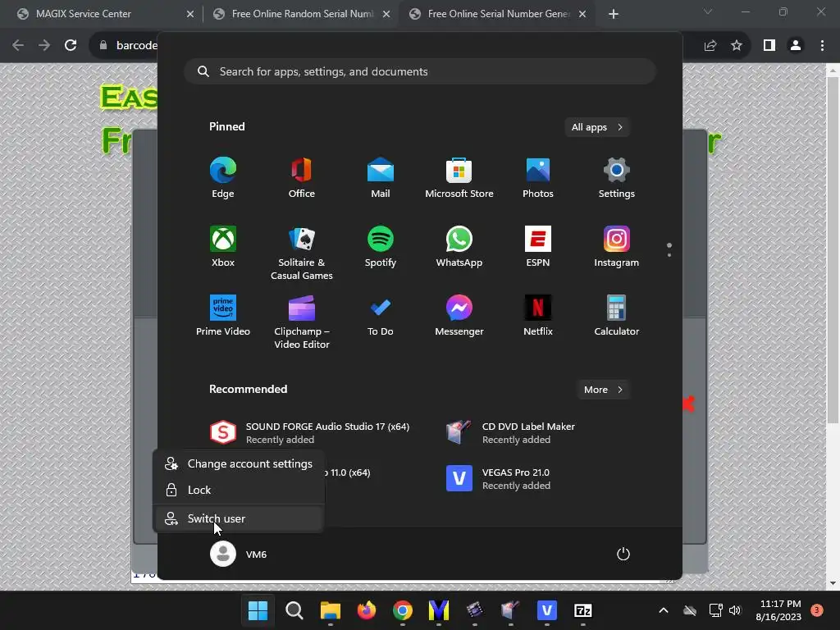The height and width of the screenshot is (630, 840).
Task: Open clock and date panel
Action: click(x=778, y=610)
